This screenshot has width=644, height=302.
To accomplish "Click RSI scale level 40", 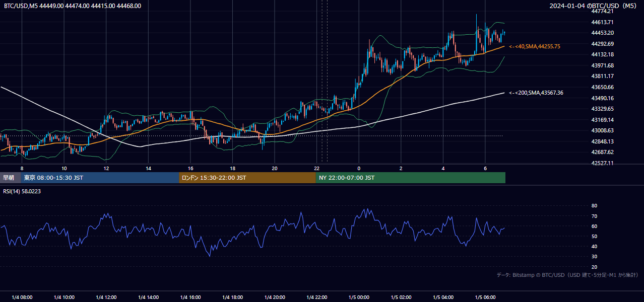I will 594,246.
